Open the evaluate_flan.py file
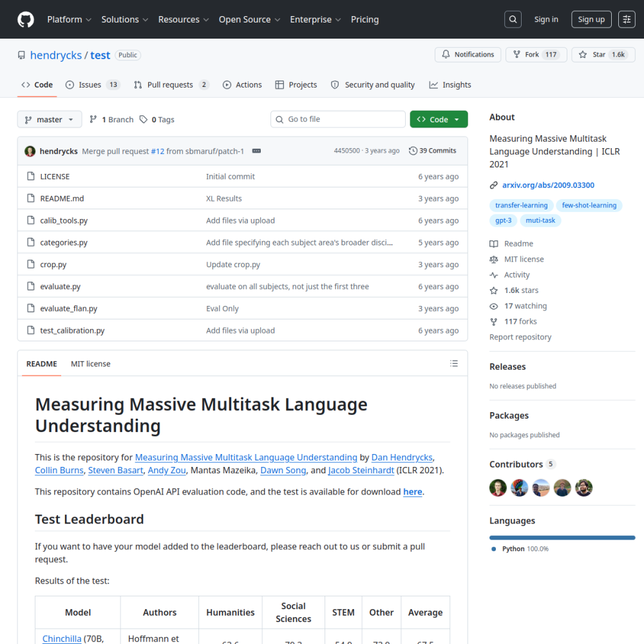The width and height of the screenshot is (644, 644). 69,308
